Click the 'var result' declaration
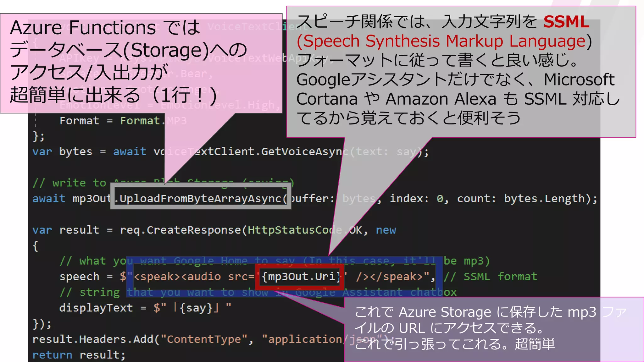 click(66, 230)
